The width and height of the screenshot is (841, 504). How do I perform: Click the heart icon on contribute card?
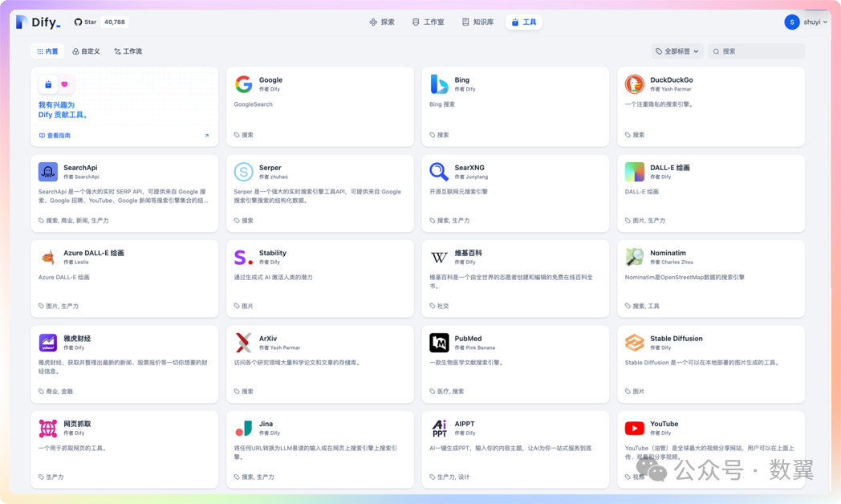(64, 84)
